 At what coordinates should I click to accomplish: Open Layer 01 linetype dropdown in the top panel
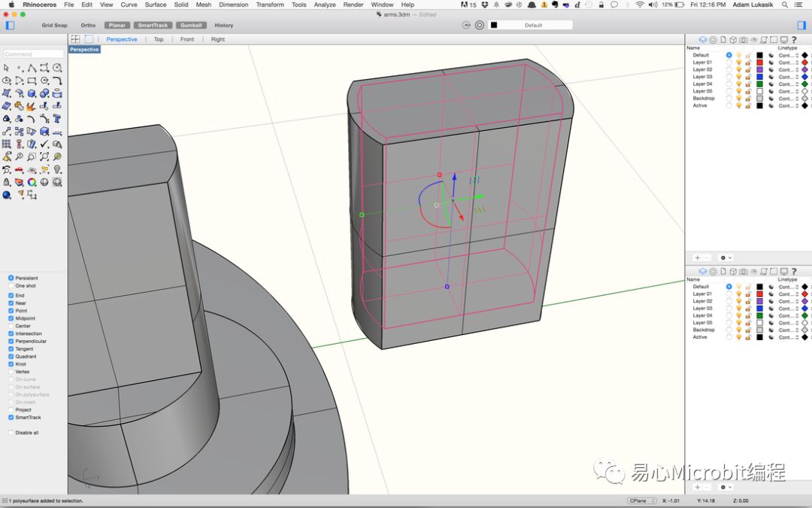coord(788,62)
